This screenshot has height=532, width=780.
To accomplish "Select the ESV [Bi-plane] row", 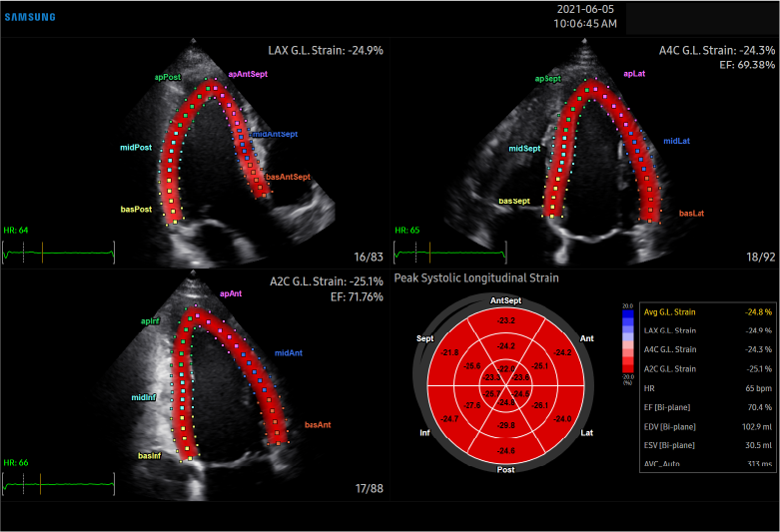I will tap(707, 445).
